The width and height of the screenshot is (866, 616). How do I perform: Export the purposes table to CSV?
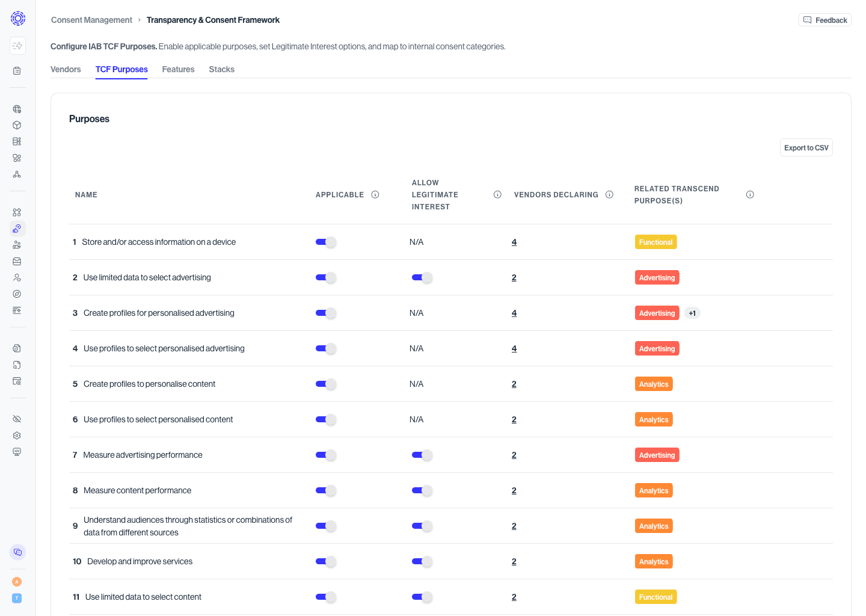[806, 148]
